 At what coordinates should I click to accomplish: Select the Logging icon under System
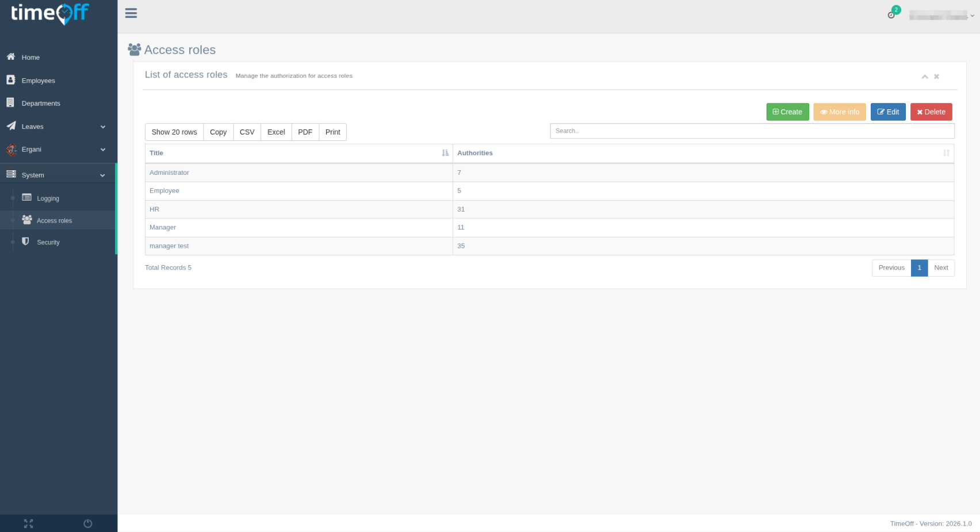click(x=26, y=197)
